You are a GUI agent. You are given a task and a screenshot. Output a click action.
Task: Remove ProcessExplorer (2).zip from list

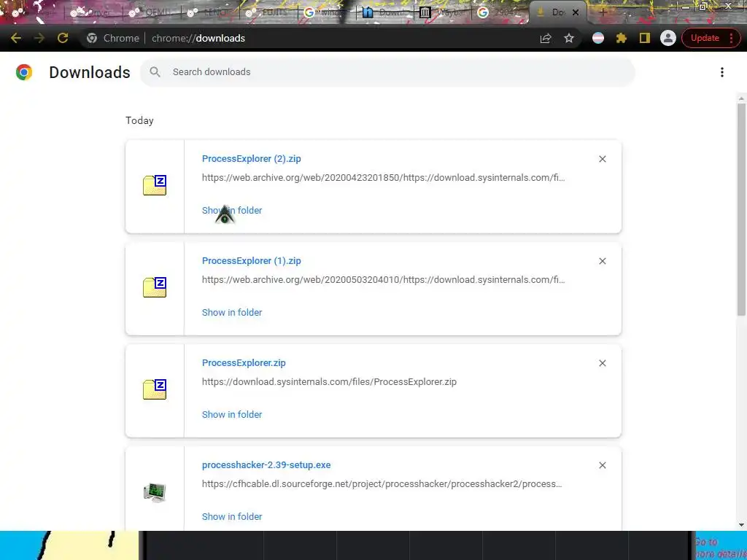[x=602, y=159]
